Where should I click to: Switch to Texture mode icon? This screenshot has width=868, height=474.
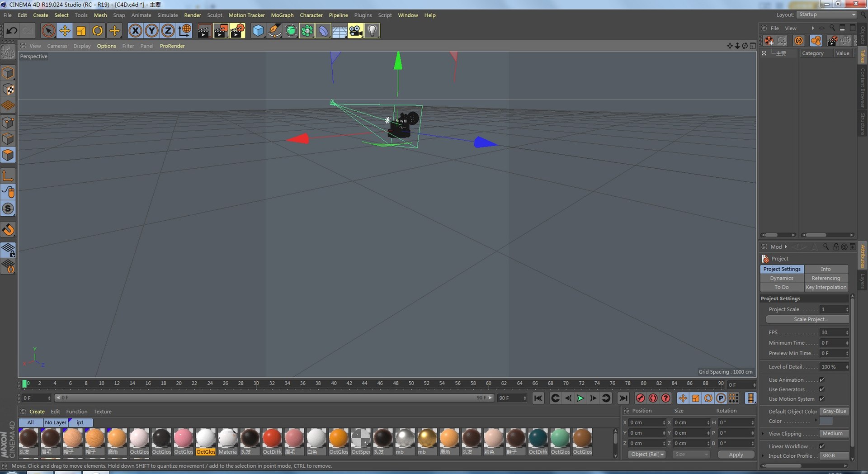[x=8, y=90]
